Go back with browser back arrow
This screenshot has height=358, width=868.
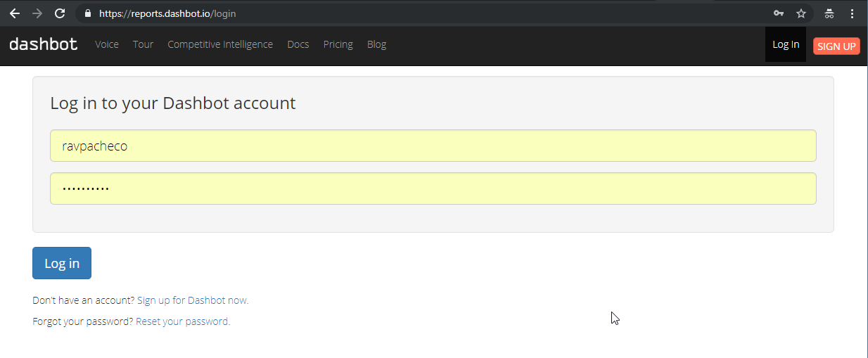[15, 13]
